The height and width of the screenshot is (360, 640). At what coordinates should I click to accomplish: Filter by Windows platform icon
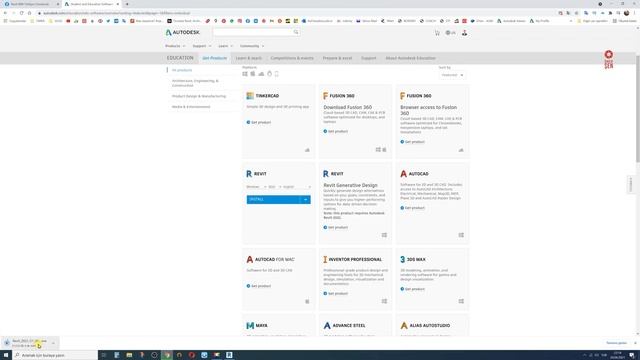point(245,74)
